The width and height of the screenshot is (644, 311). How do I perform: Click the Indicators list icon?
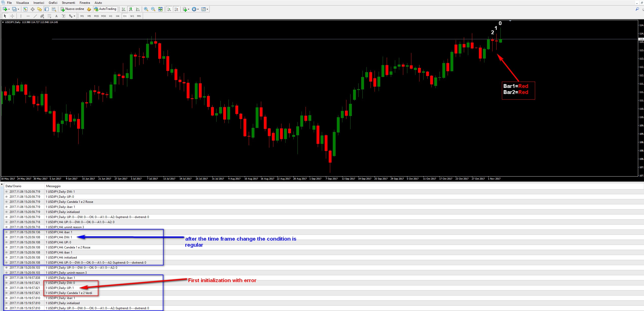tap(185, 9)
